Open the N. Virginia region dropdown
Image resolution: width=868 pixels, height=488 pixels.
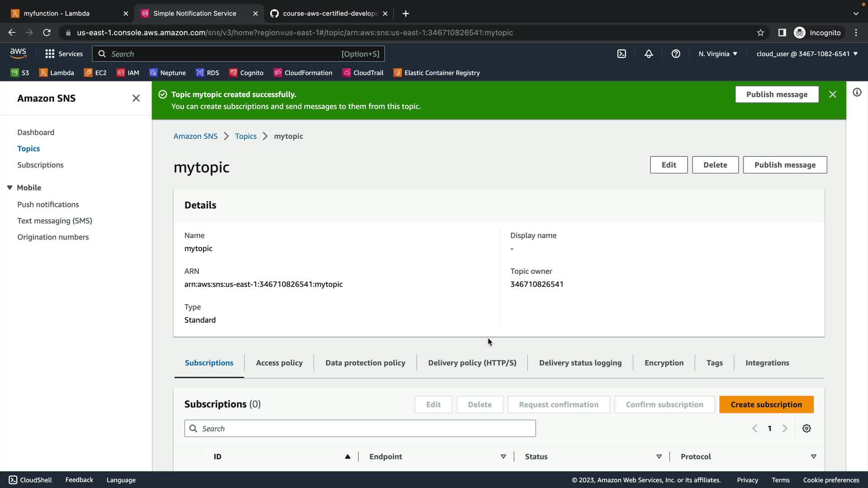(717, 54)
